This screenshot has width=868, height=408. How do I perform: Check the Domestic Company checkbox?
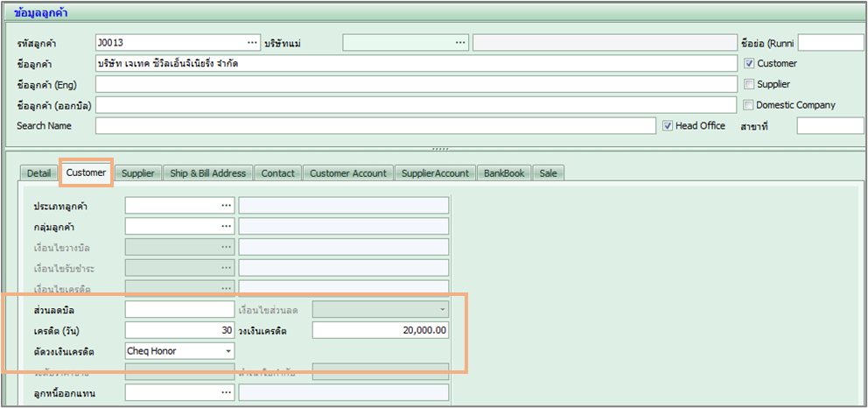748,105
